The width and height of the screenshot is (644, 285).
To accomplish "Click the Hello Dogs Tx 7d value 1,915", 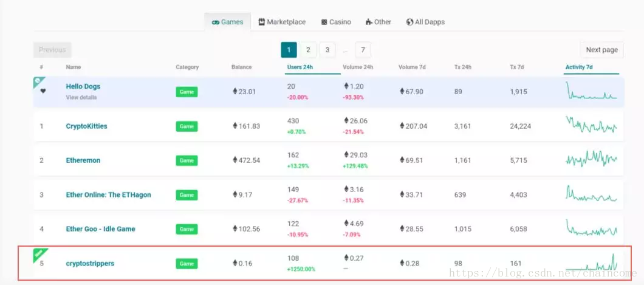I will [x=518, y=92].
